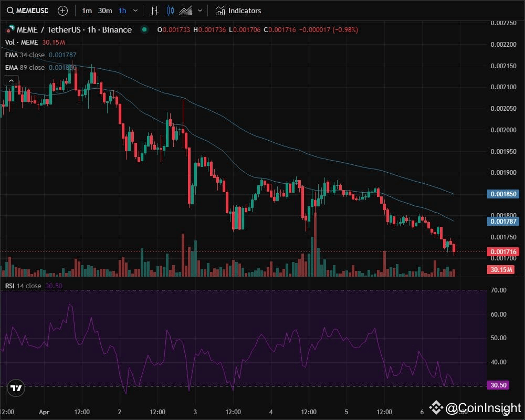Image resolution: width=525 pixels, height=420 pixels.
Task: Switch to the 1m timeframe
Action: (87, 10)
